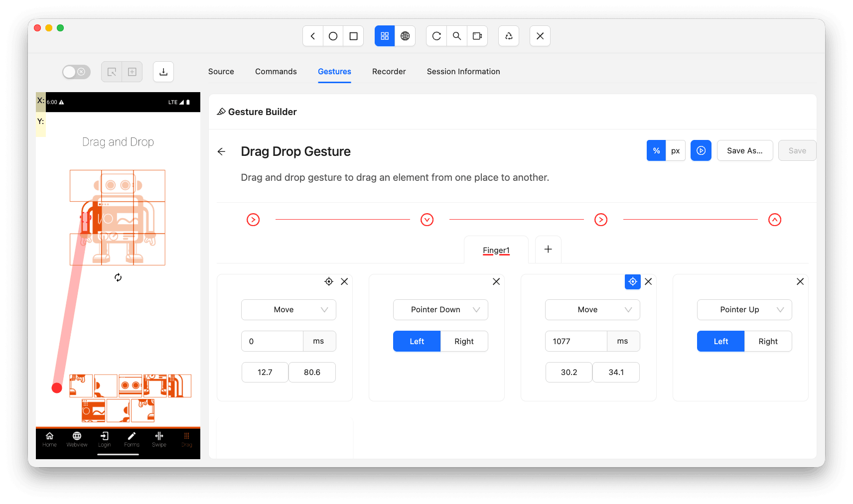Open the Pointer Down action dropdown
This screenshot has width=853, height=504.
(440, 309)
